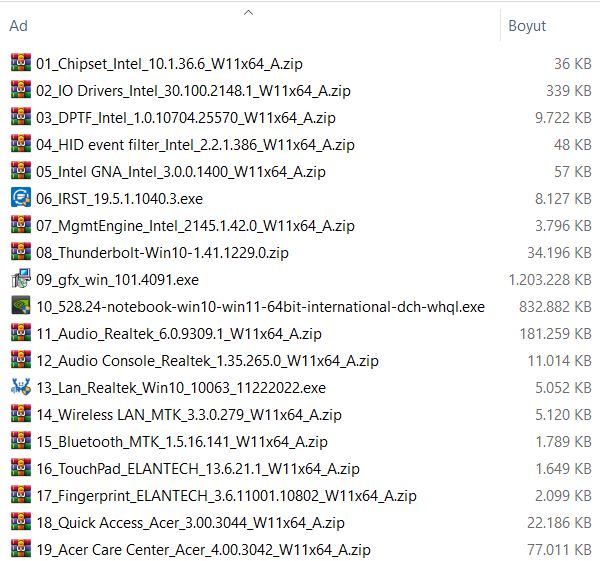Click the 11.014 KB size value
This screenshot has width=600, height=561.
560,361
